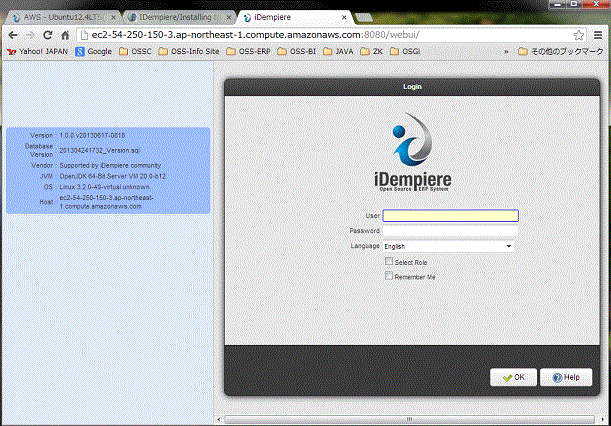Click the OK login button
Viewport: 611px width, 426px height.
(x=513, y=377)
